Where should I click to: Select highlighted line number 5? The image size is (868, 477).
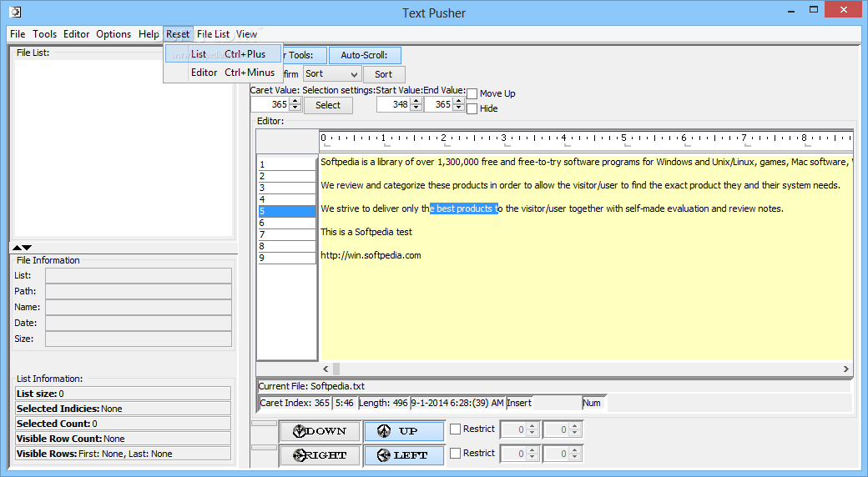coord(287,211)
